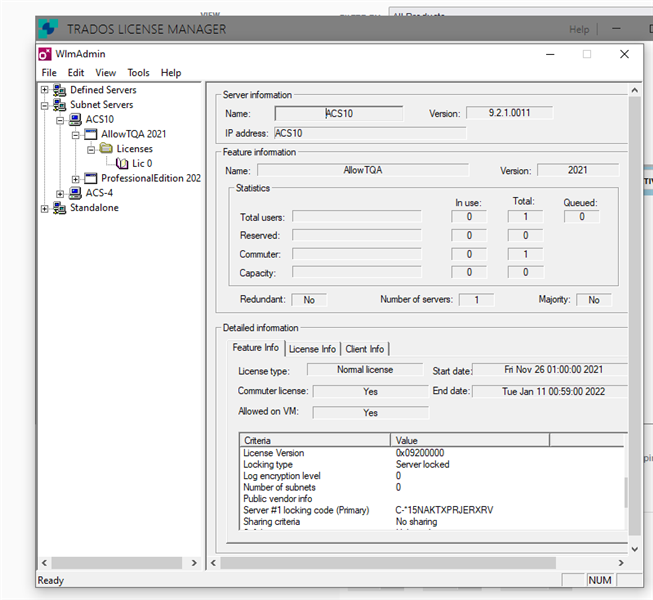Image resolution: width=653 pixels, height=600 pixels.
Task: Select the Locking type row
Action: click(432, 464)
